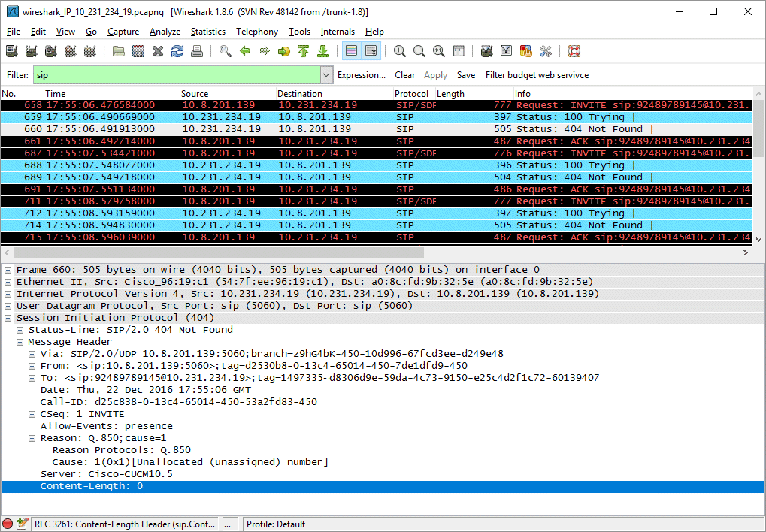Screen dimensions: 766x532
Task: Clear the display filter
Action: tap(405, 75)
